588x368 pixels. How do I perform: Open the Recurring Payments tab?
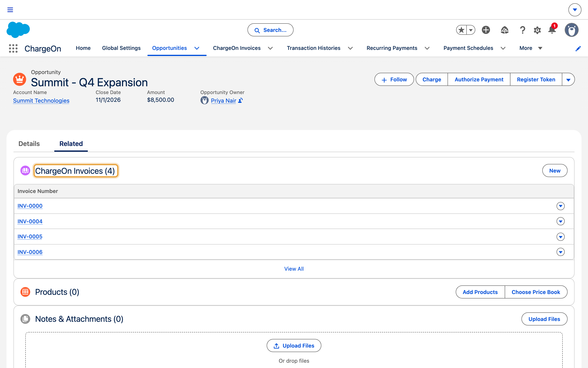[392, 48]
